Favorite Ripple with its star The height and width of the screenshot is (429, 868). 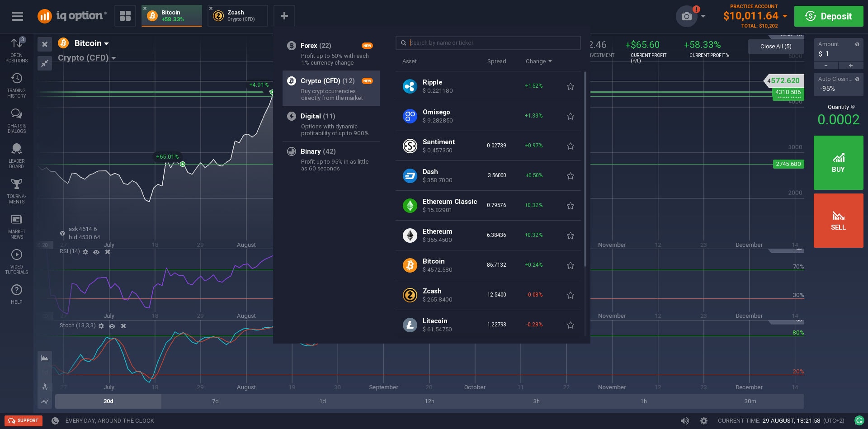[571, 86]
